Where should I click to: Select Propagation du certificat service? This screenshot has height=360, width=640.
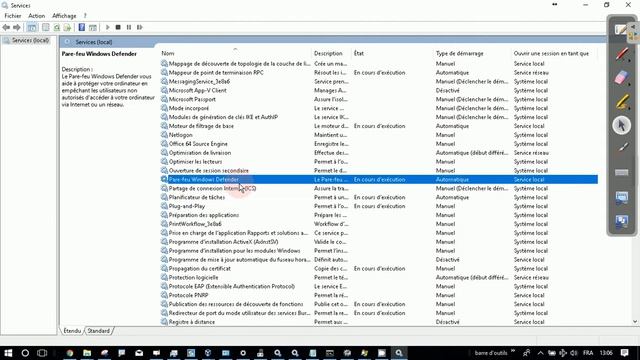coord(200,269)
